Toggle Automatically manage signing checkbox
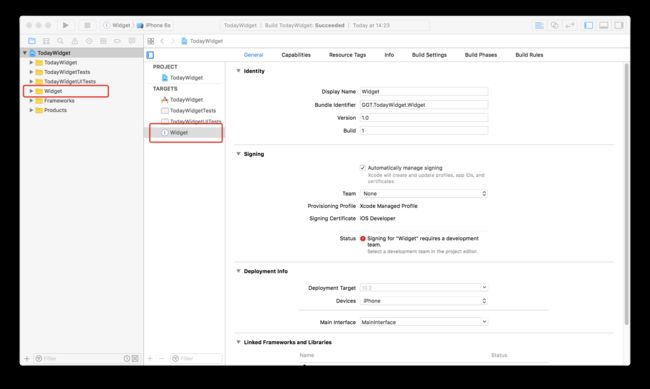Screen dimensions: 650x389 (x=363, y=168)
